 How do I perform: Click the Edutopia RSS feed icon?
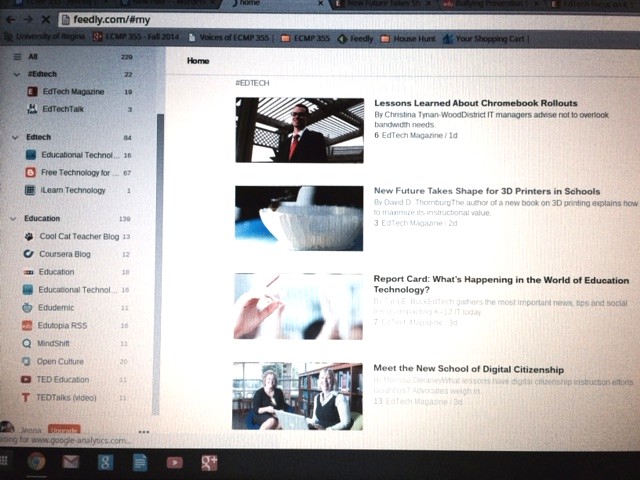[27, 325]
